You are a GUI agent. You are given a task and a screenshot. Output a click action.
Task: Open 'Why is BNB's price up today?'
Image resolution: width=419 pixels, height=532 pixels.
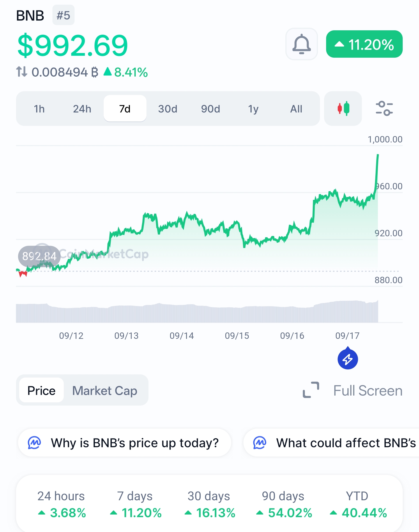click(x=125, y=443)
